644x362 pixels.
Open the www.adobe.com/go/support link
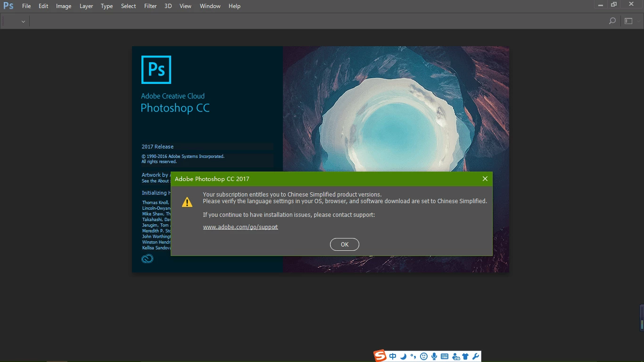240,227
